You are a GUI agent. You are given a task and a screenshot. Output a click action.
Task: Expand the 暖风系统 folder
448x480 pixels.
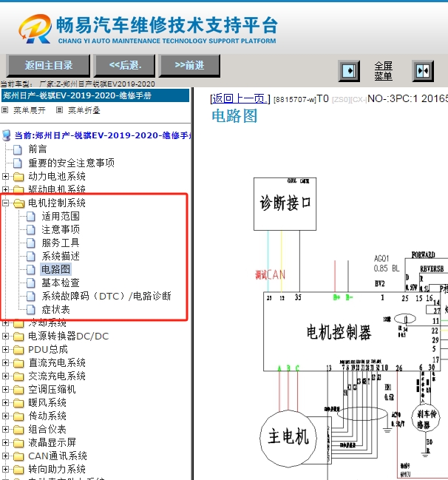pos(5,402)
